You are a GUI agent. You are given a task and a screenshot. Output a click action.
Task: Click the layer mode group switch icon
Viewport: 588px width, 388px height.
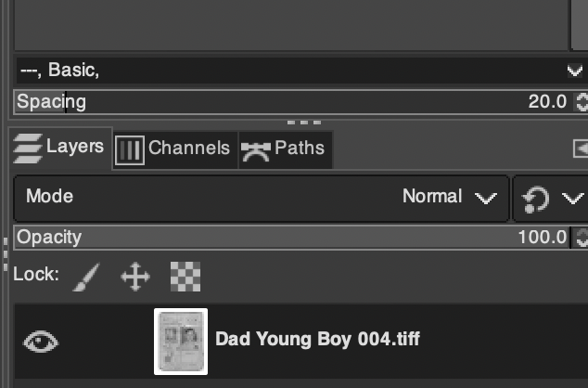pyautogui.click(x=536, y=198)
